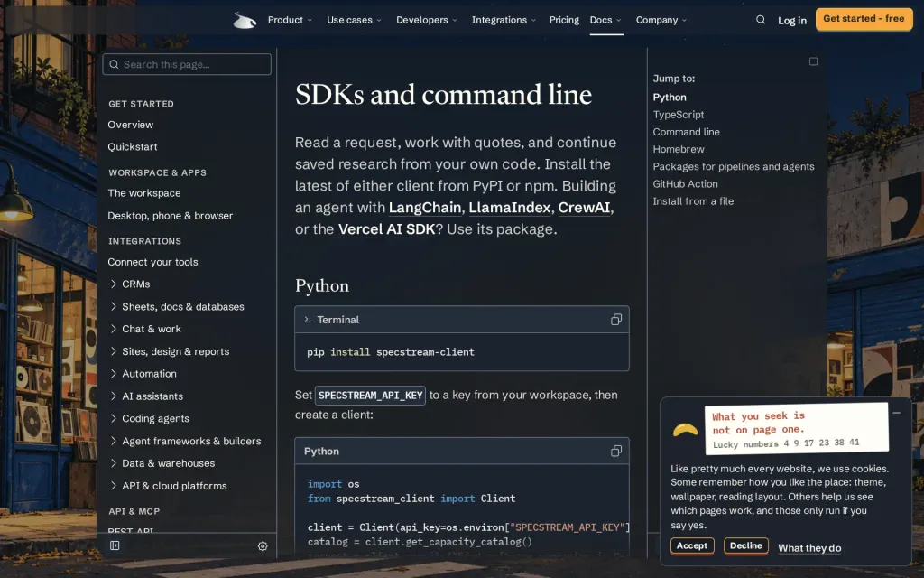Jump to Install from a file
924x578 pixels.
693,201
